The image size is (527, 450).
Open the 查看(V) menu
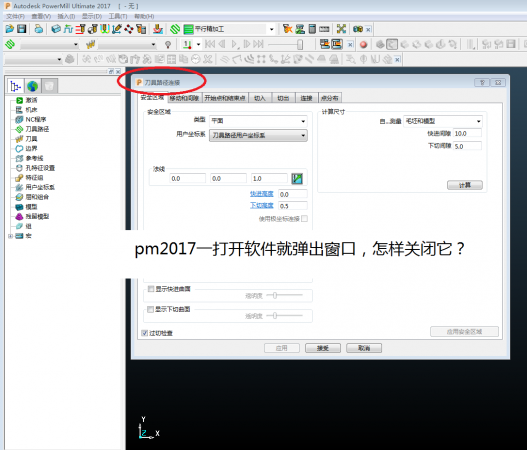41,16
